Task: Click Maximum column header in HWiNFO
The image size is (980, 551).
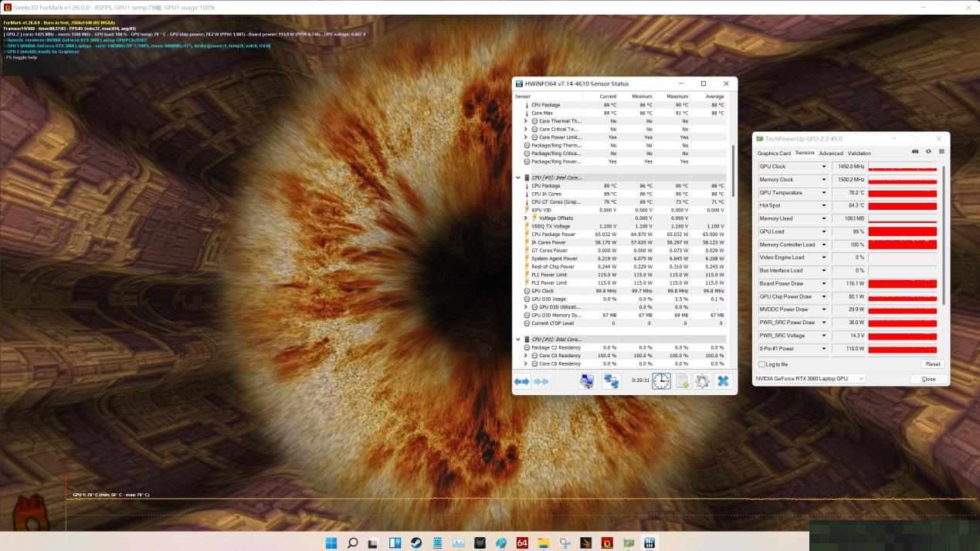Action: [677, 96]
